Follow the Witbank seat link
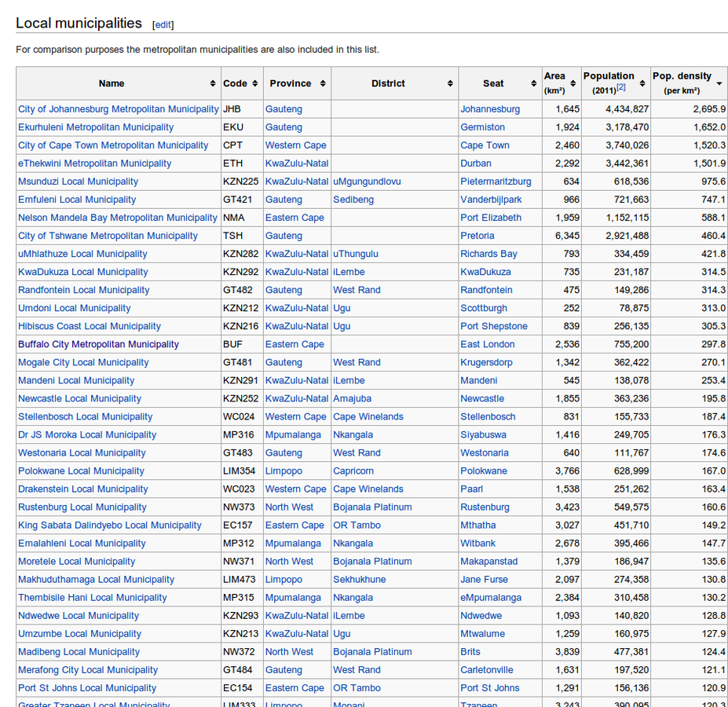Screen dimensions: 728x707 pyautogui.click(x=477, y=544)
